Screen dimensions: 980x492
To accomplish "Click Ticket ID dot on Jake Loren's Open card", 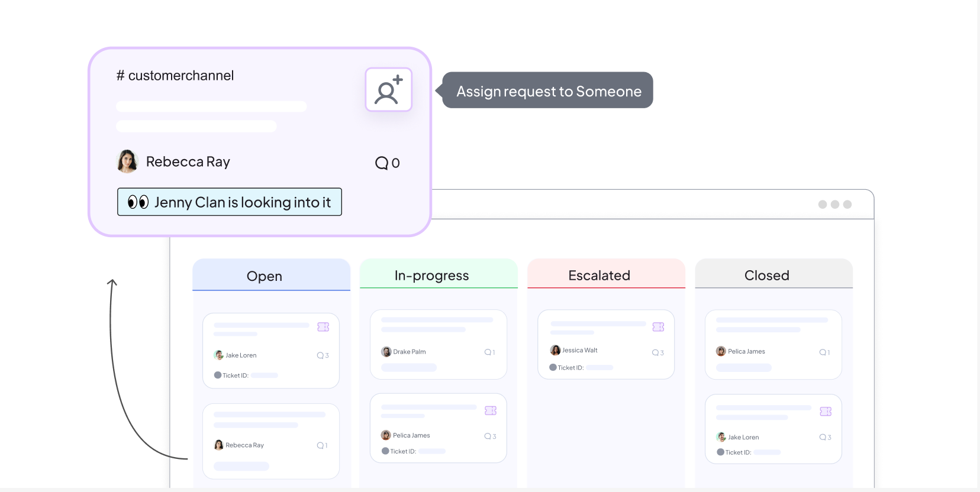I will coord(217,375).
